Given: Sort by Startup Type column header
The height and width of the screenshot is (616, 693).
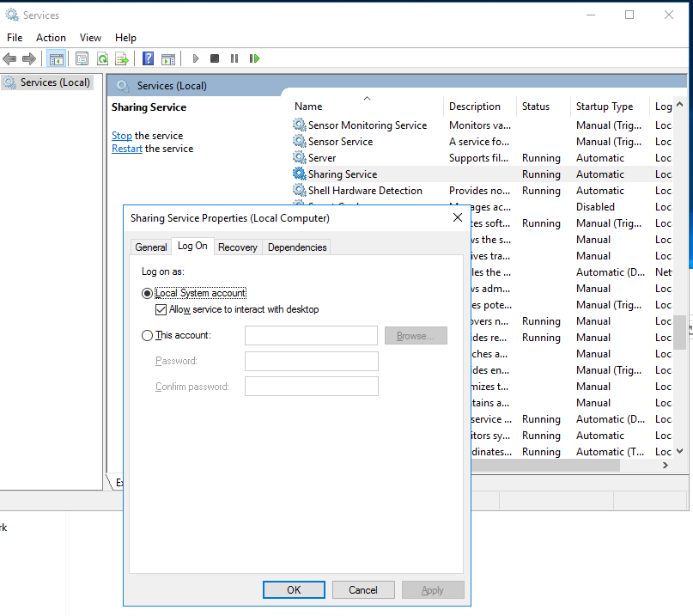Looking at the screenshot, I should pos(610,107).
